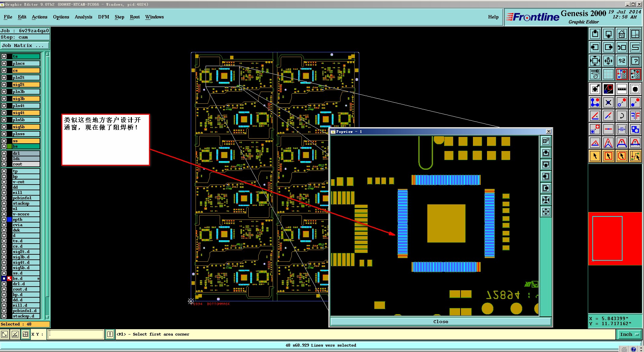Select the v-cut layer row

click(x=26, y=182)
